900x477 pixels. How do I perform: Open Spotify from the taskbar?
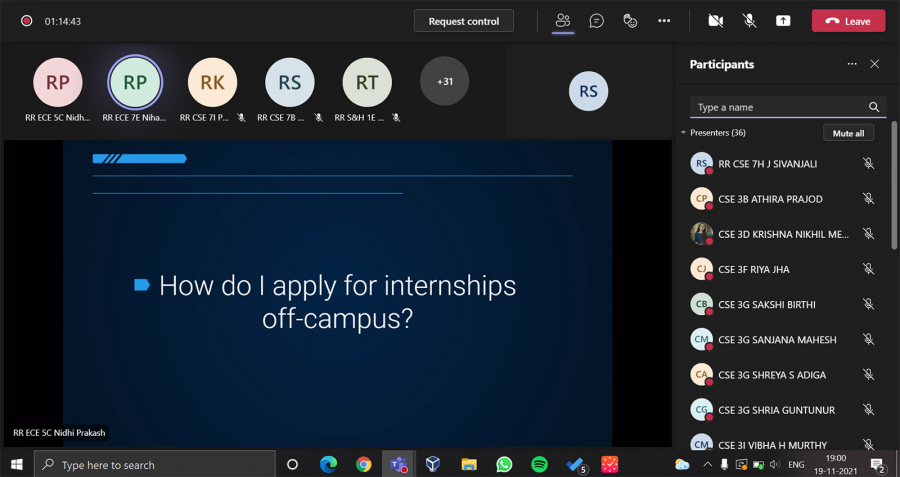click(x=539, y=464)
